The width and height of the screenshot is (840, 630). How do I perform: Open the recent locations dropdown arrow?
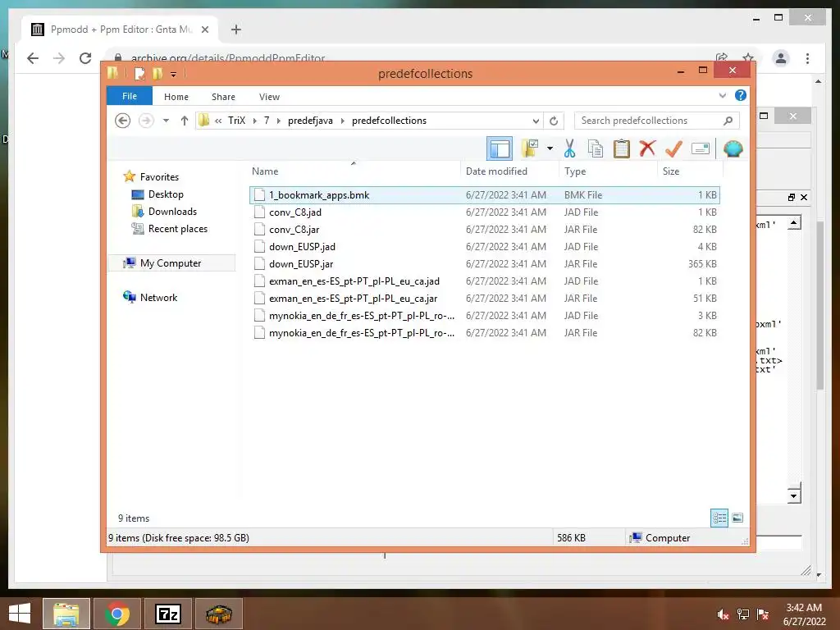(x=166, y=121)
